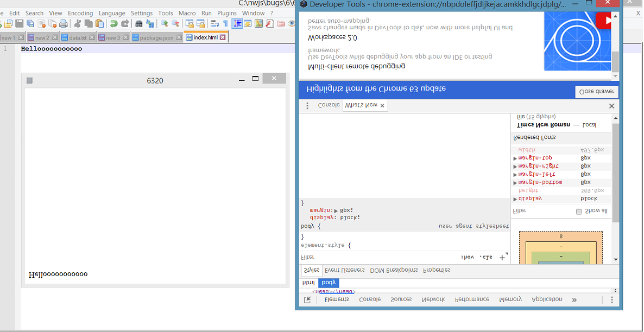Switch to the package.json tab
The width and height of the screenshot is (644, 332).
pyautogui.click(x=156, y=37)
